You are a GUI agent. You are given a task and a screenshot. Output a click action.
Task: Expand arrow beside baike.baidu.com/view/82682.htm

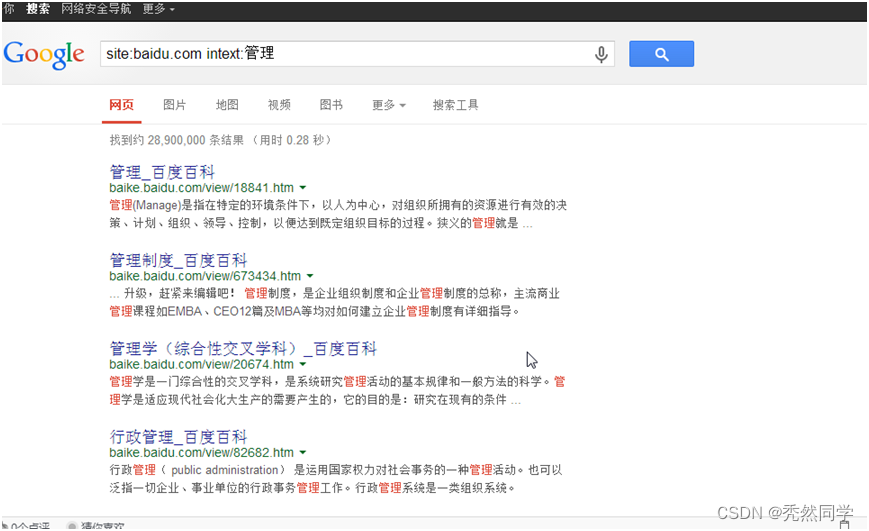click(303, 452)
